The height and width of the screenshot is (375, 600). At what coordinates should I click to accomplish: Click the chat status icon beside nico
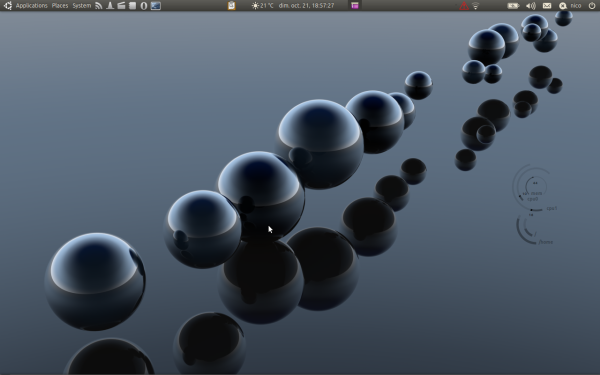point(563,6)
